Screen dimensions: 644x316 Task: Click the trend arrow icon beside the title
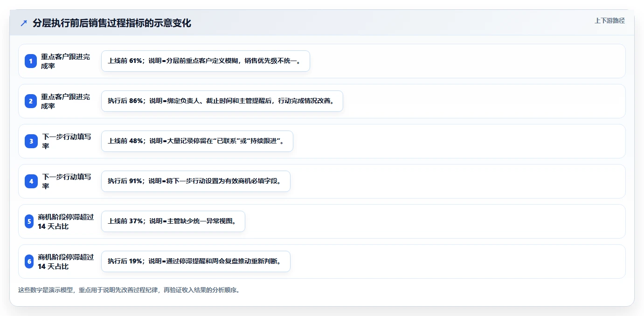pos(24,23)
